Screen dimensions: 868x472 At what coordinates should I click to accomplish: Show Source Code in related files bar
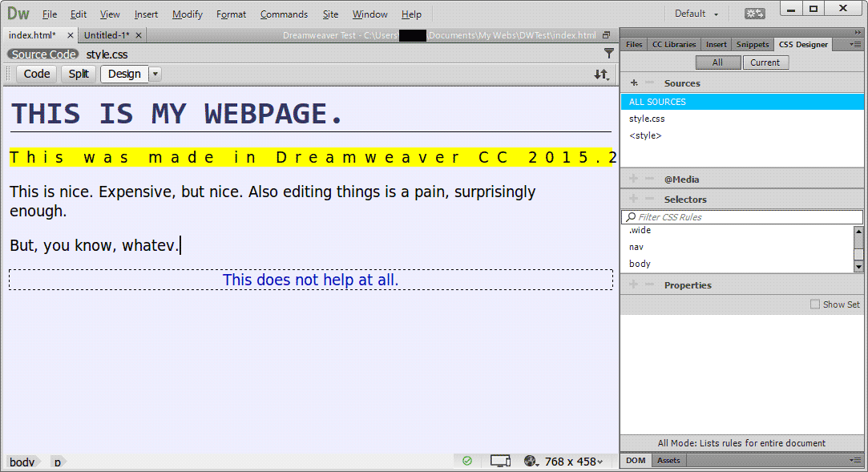point(43,54)
